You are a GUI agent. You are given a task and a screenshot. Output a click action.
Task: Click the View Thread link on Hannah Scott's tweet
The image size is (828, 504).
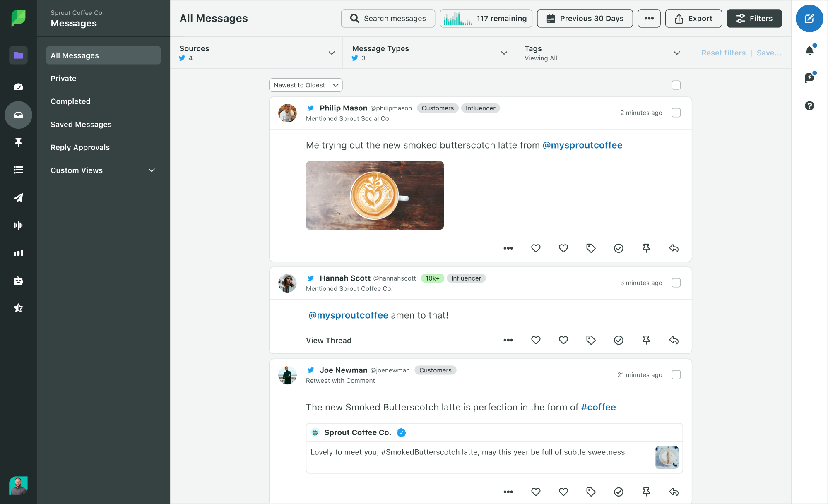tap(329, 340)
